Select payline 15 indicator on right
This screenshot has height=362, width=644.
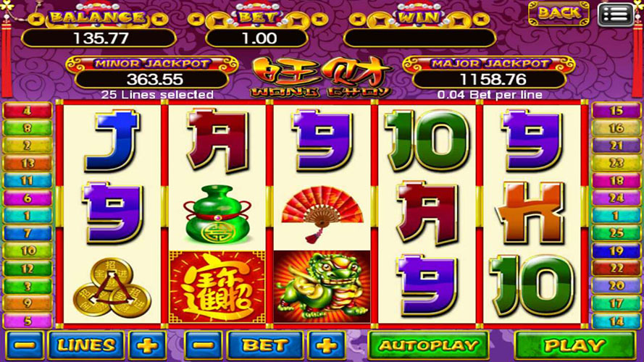(x=616, y=110)
